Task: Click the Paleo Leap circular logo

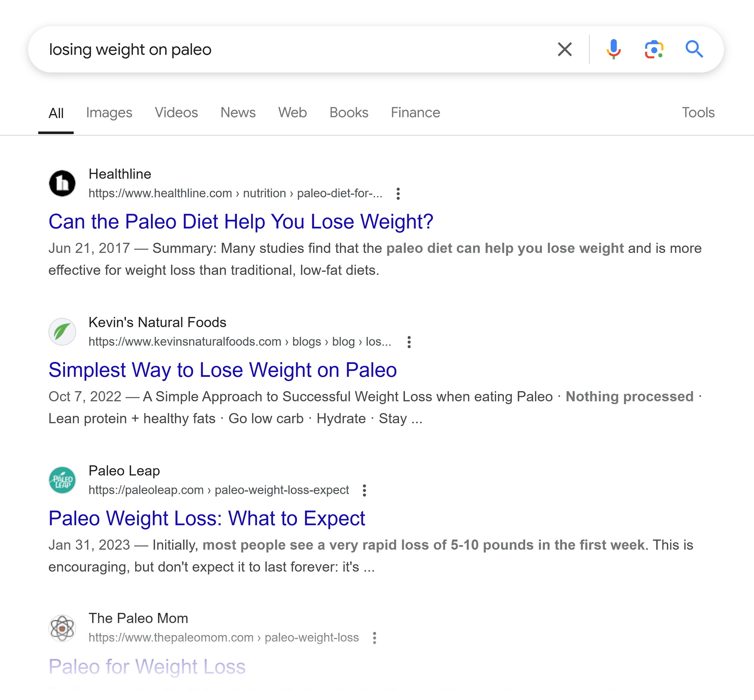Action: coord(62,480)
